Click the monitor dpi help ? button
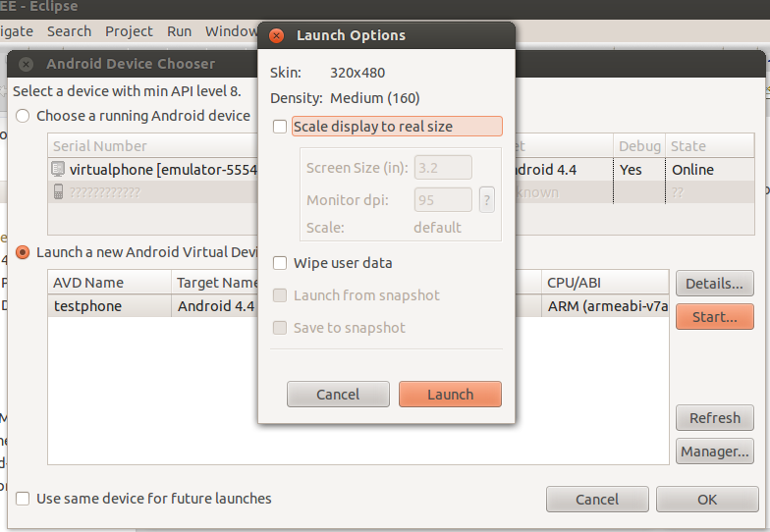Image resolution: width=770 pixels, height=532 pixels. click(487, 200)
